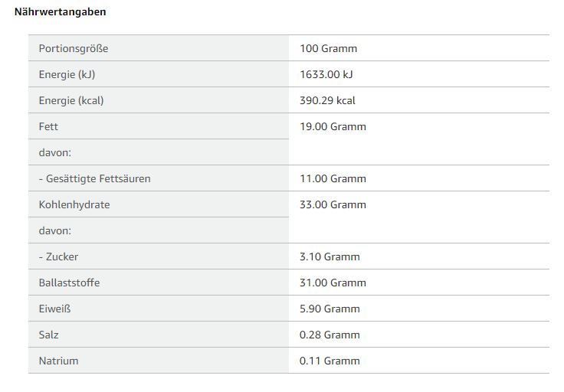
Task: Click the Energie (kcal) label
Action: click(71, 100)
